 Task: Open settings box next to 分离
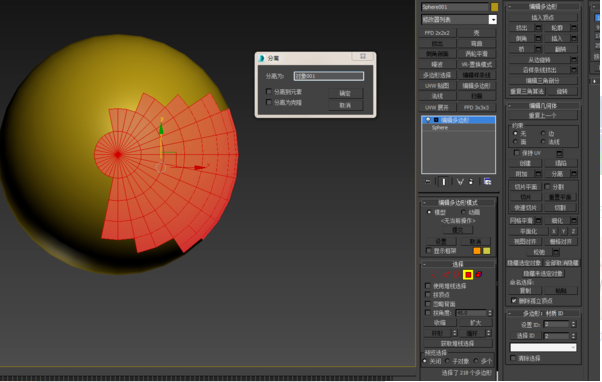574,174
